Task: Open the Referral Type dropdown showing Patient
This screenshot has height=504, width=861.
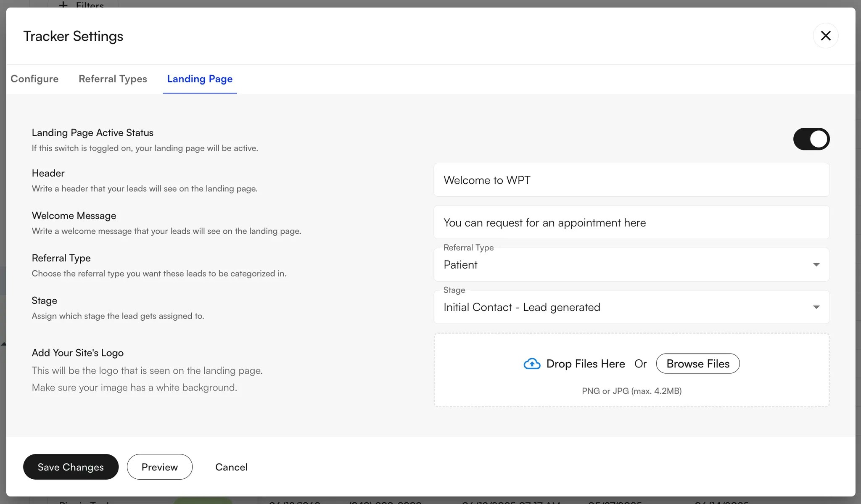Action: [x=631, y=264]
